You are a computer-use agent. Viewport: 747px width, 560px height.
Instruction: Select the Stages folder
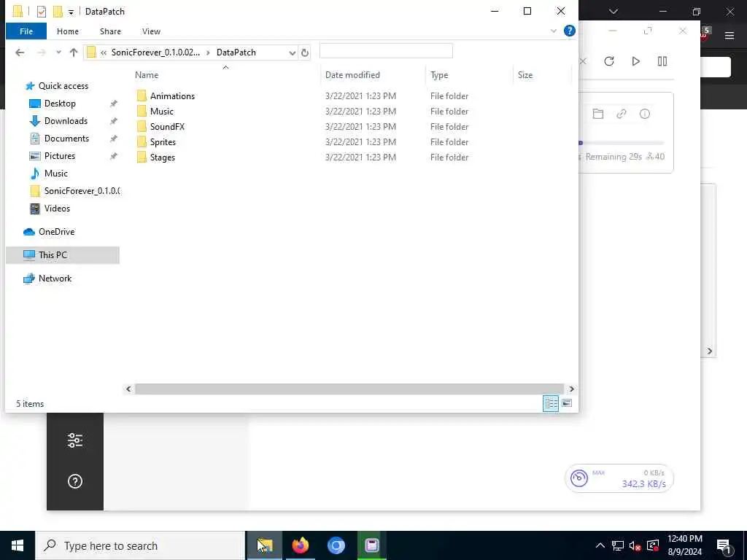coord(162,157)
